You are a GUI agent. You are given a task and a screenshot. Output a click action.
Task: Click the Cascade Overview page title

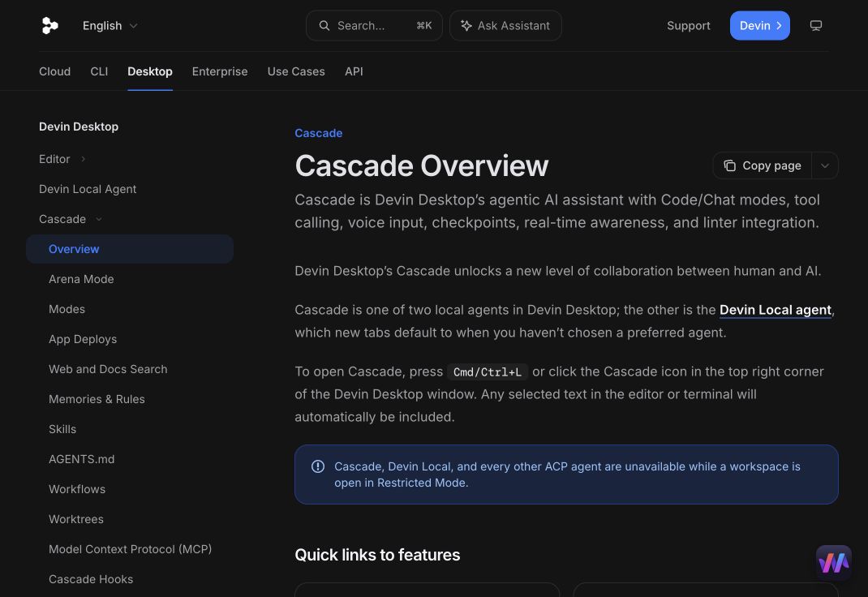click(421, 165)
